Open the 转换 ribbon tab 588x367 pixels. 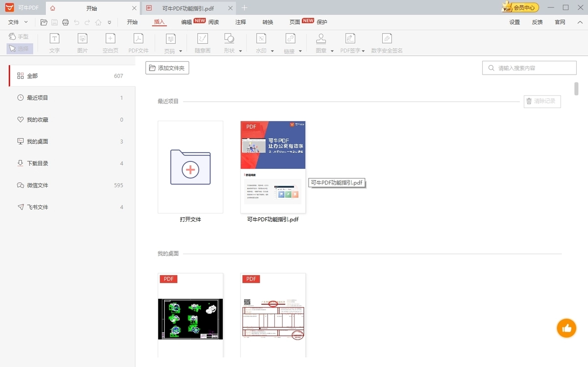[268, 22]
